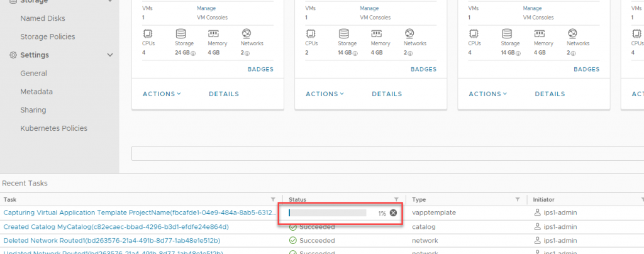Open ACTIONS dropdown in 4-CPU, 14 GB card
The image size is (644, 254).
click(488, 94)
